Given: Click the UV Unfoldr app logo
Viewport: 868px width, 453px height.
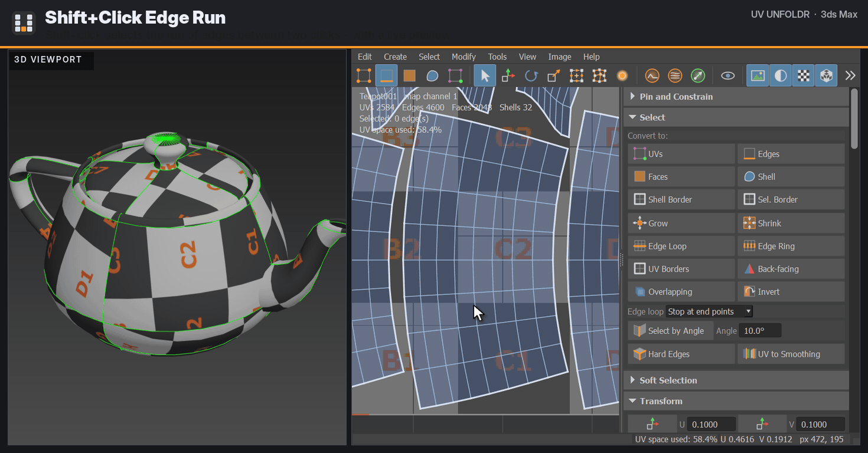Looking at the screenshot, I should [x=24, y=22].
